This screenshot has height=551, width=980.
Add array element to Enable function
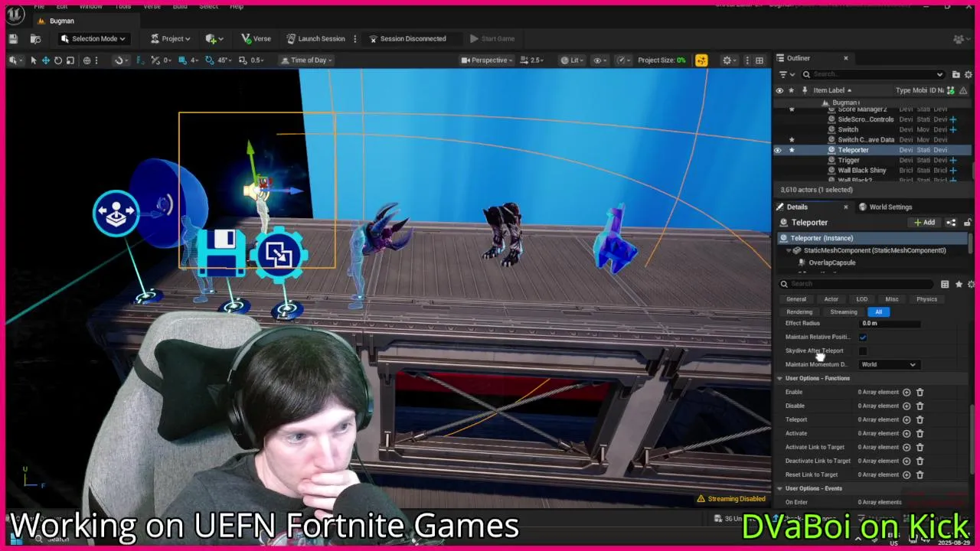[x=906, y=392]
